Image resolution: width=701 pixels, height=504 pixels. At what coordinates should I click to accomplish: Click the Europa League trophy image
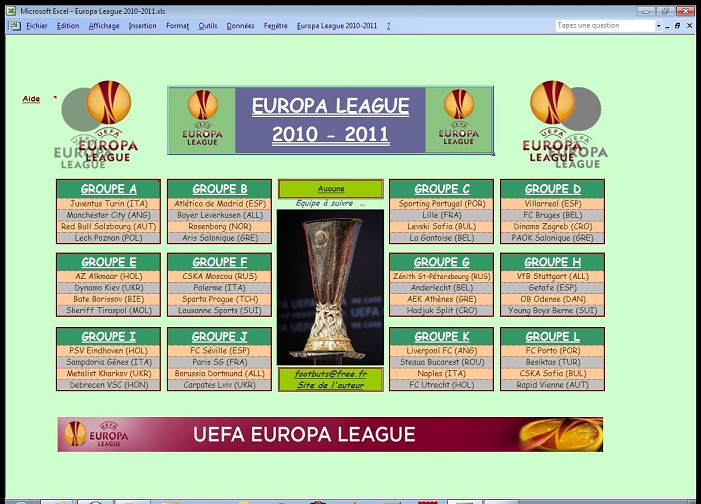tap(330, 287)
